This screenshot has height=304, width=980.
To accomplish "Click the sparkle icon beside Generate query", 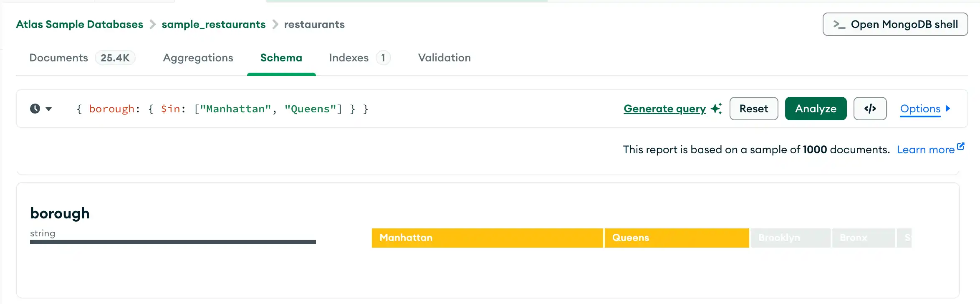I will (x=717, y=109).
